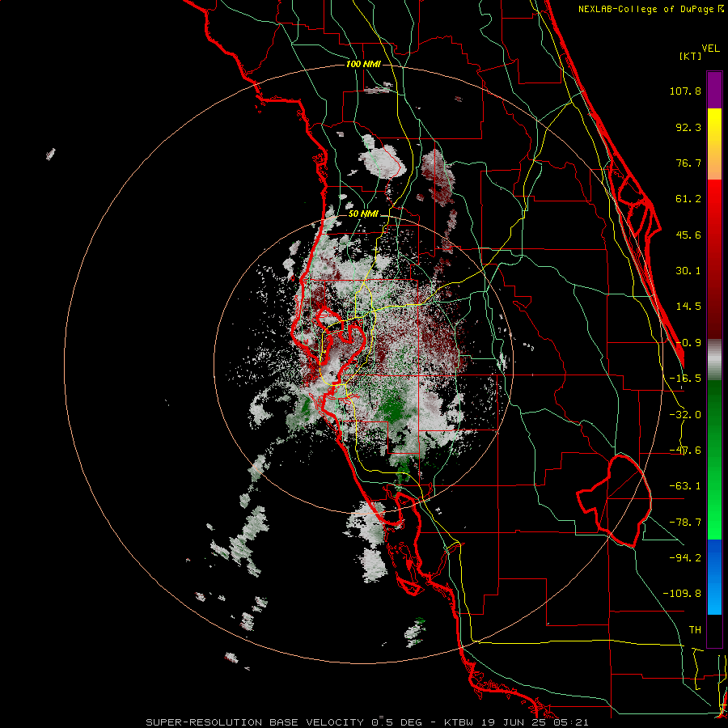Click the -32.0 velocity scale value
728x728 pixels.
click(x=685, y=415)
